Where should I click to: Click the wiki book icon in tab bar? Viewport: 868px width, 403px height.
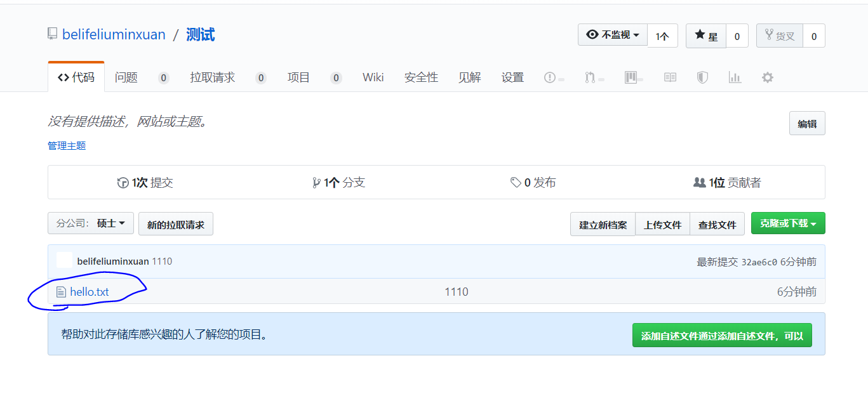coord(670,77)
